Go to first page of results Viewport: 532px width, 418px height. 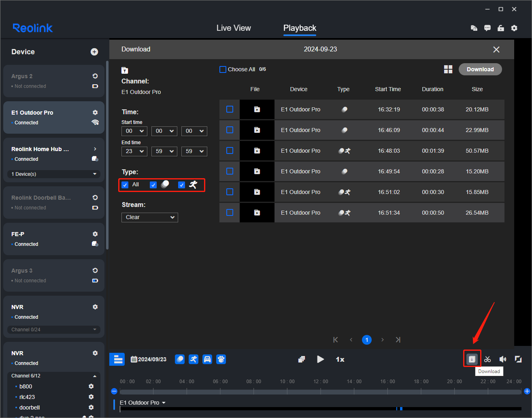tap(335, 340)
